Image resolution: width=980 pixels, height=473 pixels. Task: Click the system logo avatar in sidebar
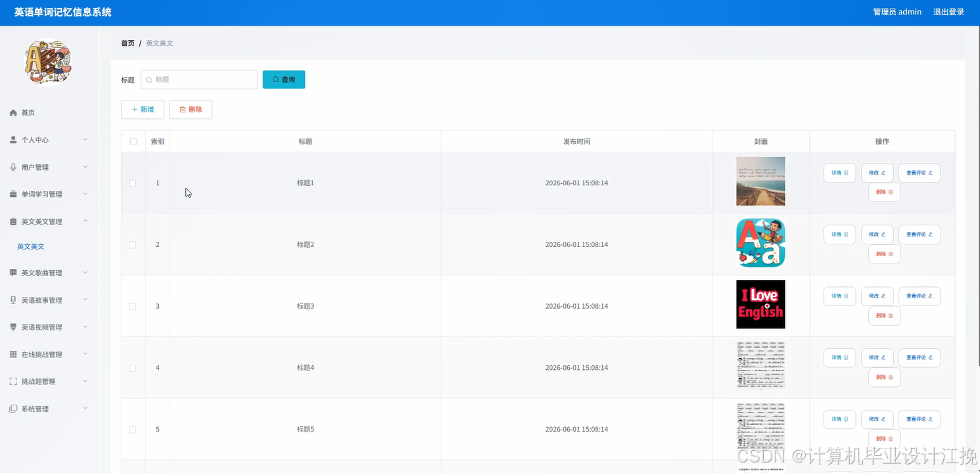(48, 62)
